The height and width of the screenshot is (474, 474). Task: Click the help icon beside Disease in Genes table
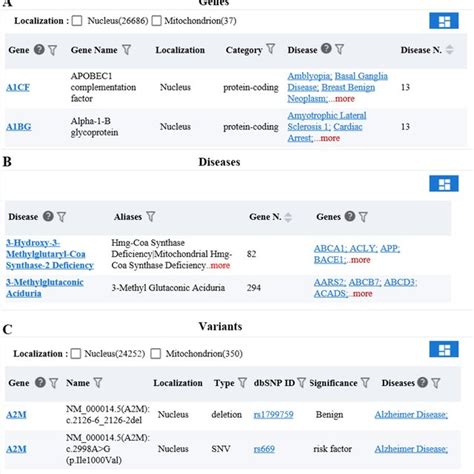(x=326, y=49)
